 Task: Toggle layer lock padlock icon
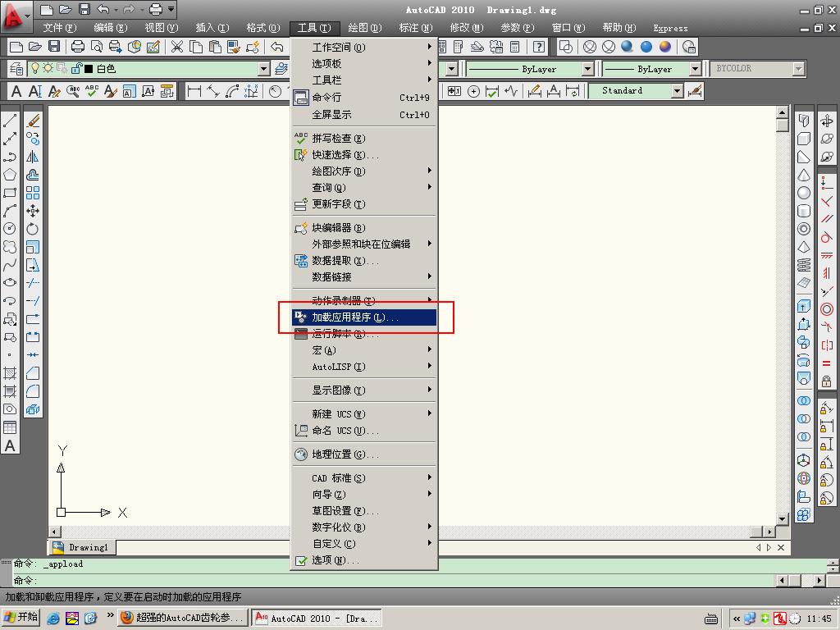76,68
